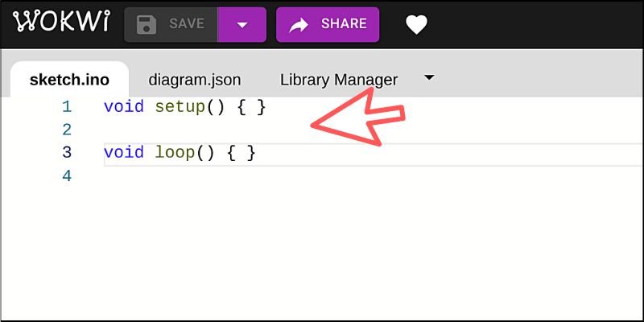This screenshot has width=644, height=322.
Task: Click the void keyword on line 3
Action: click(x=124, y=153)
